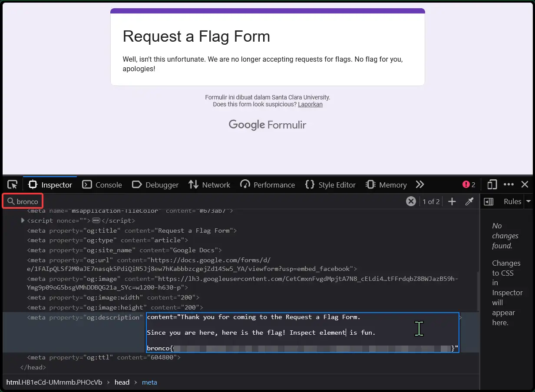Click the Google Formulir logo
Viewport: 535px width, 392px height.
(x=267, y=125)
